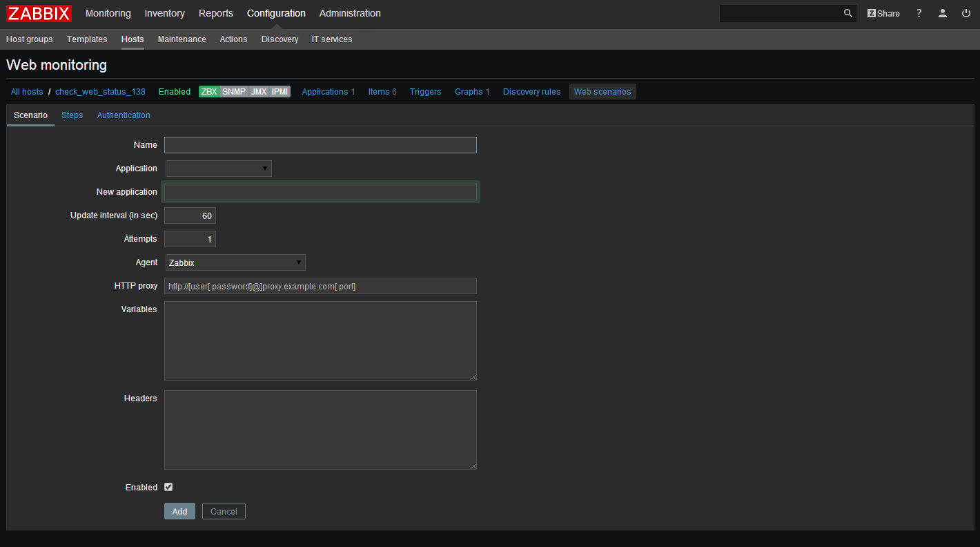Viewport: 980px width, 547px height.
Task: Click the search magnifier icon
Action: [x=848, y=13]
